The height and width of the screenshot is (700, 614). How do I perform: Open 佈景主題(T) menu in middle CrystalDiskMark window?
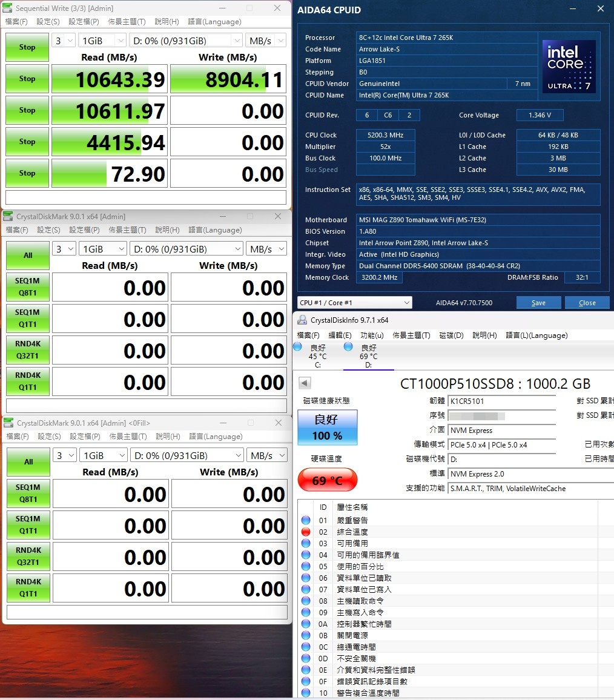(127, 230)
